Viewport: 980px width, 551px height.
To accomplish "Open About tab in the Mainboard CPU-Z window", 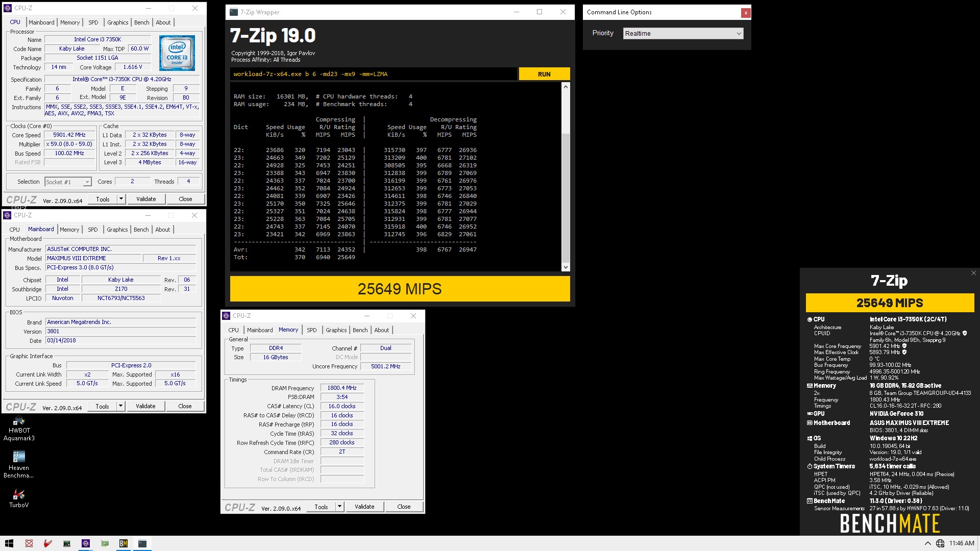I will pyautogui.click(x=162, y=230).
